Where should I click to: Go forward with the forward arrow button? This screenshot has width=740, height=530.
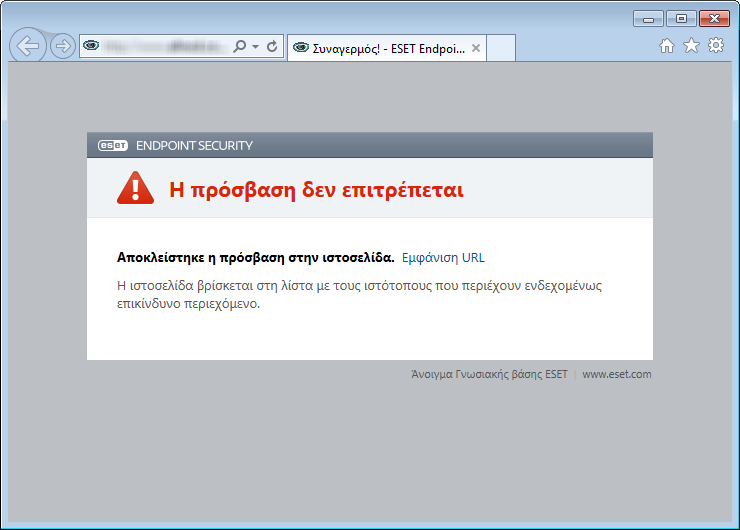[63, 46]
